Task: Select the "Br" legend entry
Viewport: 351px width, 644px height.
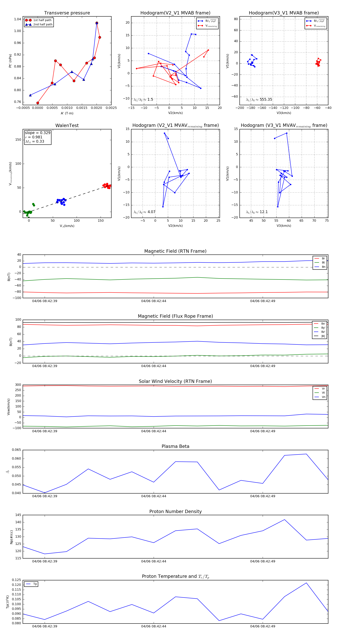Action: pos(320,259)
